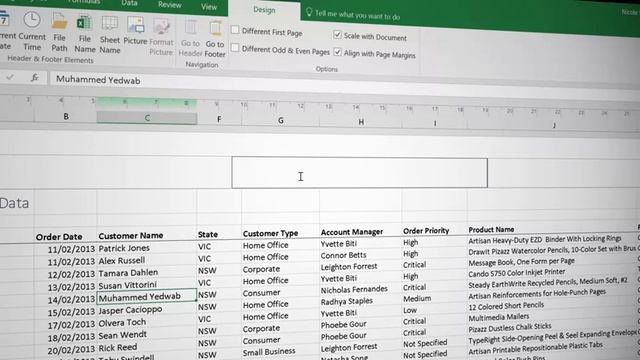Click the Data title cell
Viewport: 640px width, 360px height.
(14, 203)
